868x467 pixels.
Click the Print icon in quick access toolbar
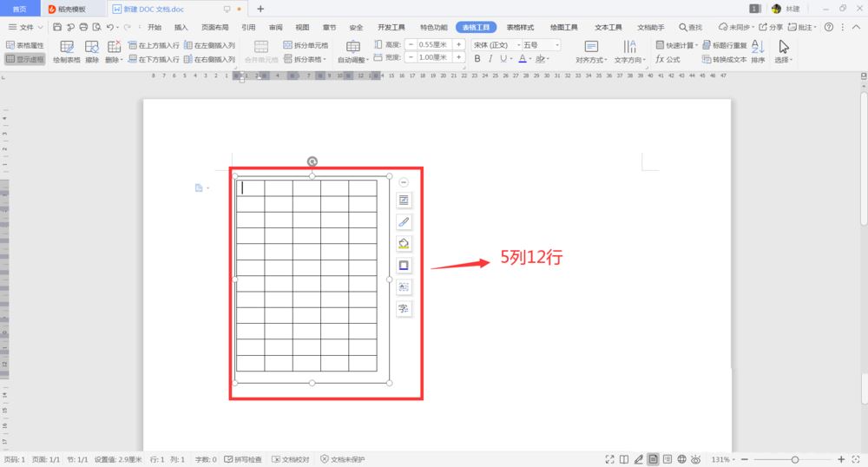[x=83, y=27]
